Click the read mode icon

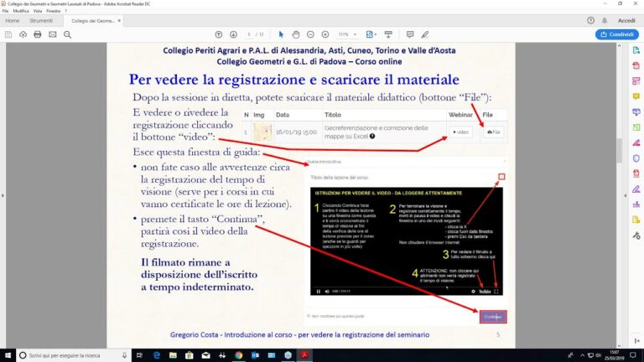(388, 34)
